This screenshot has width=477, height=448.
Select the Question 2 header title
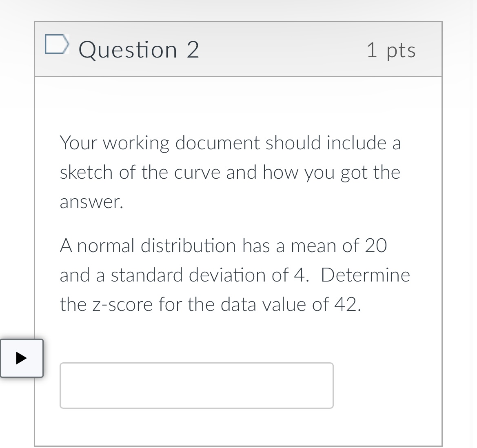point(139,49)
